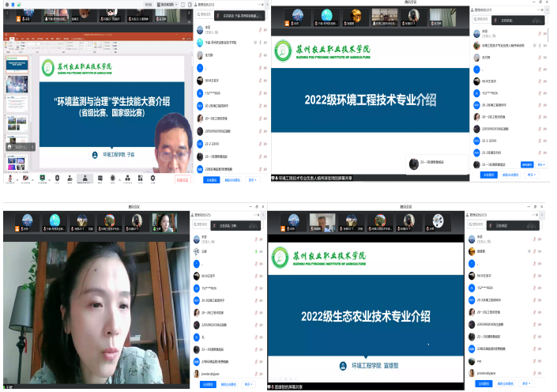Toggle mic for 0614王志平 in top-left member list

click(x=261, y=81)
